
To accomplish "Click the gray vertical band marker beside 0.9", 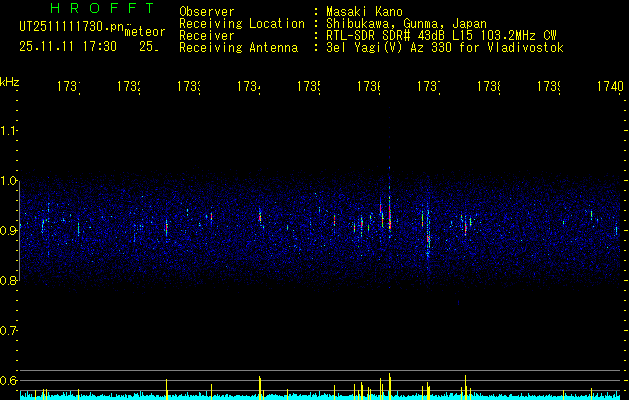I will pyautogui.click(x=19, y=230).
